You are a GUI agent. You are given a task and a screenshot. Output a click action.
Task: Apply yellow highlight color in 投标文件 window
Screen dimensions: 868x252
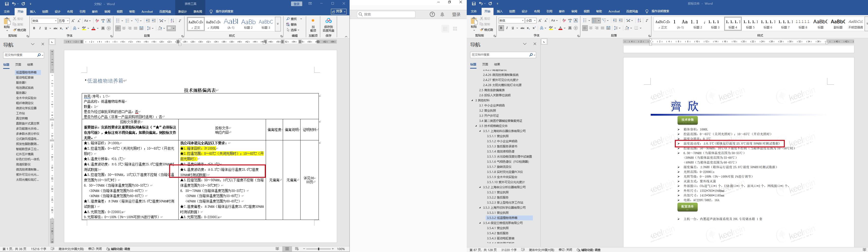551,28
